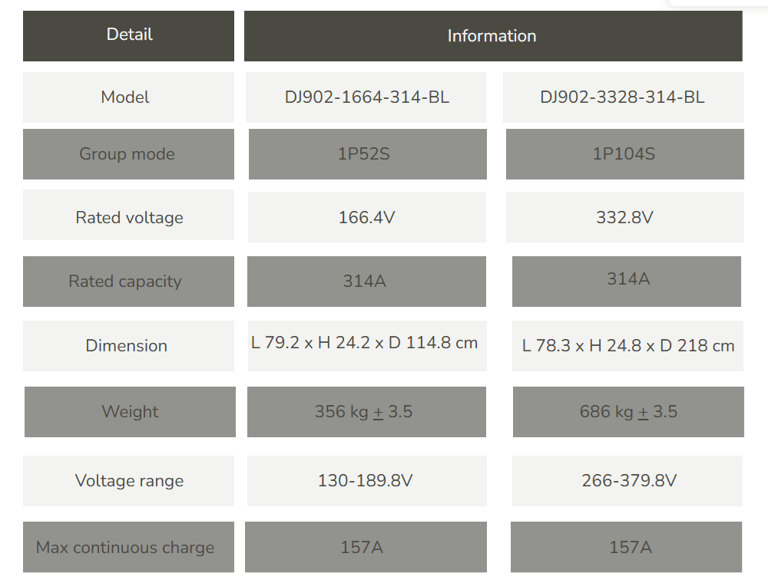Click the Weight row label
768x583 pixels.
130,412
